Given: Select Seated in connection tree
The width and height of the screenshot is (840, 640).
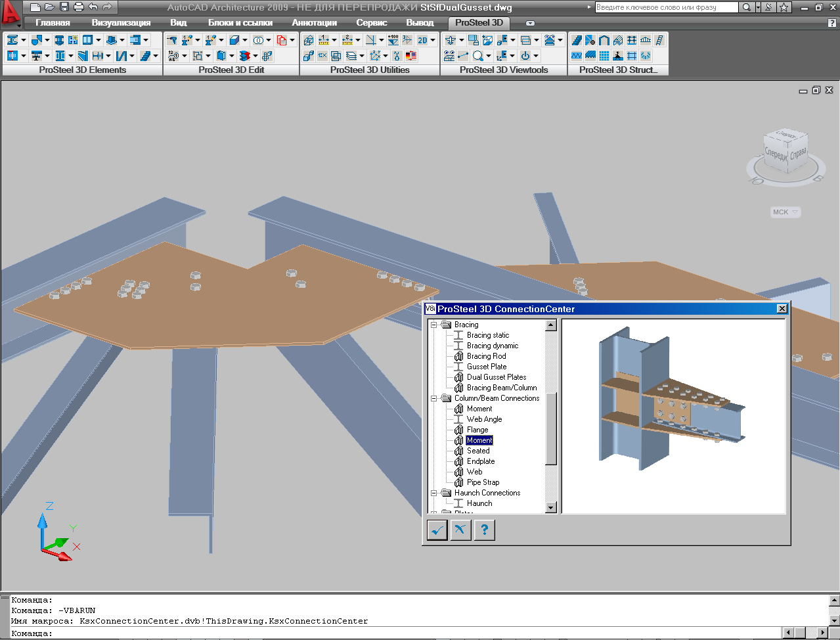Looking at the screenshot, I should point(478,451).
